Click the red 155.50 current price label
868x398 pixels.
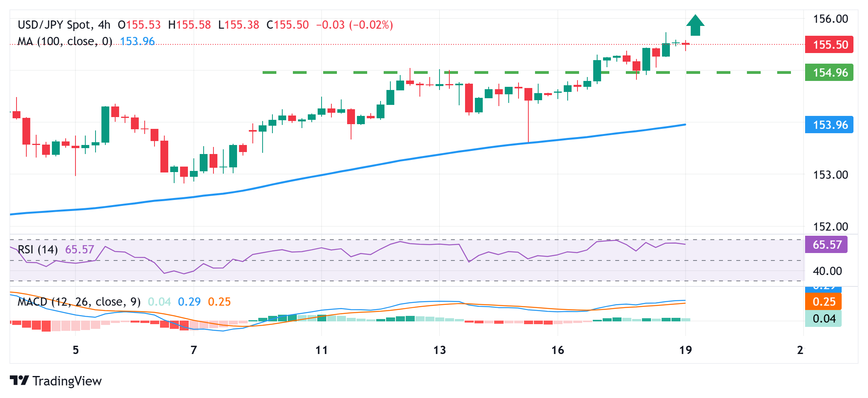pos(829,45)
